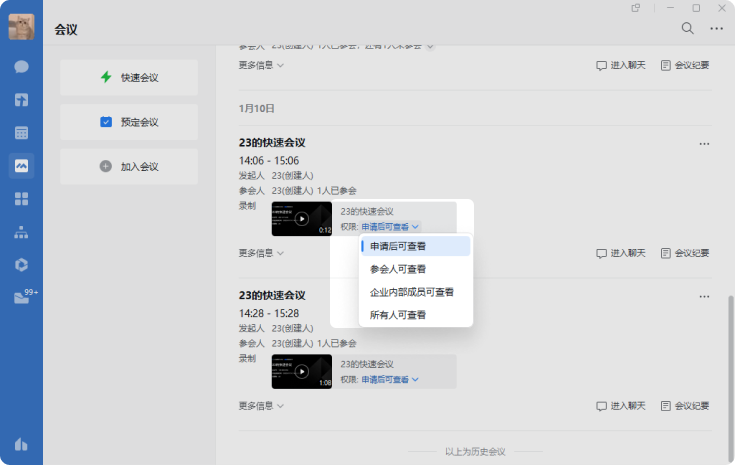The height and width of the screenshot is (465, 735).
Task: Click the search magnifier icon at top
Action: pyautogui.click(x=687, y=28)
